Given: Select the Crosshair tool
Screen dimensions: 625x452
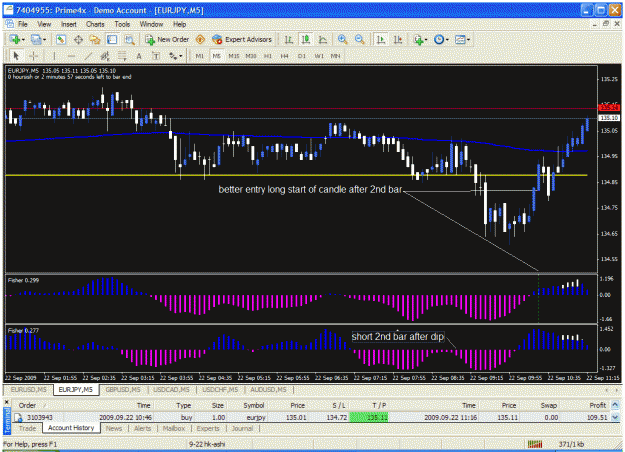Looking at the screenshot, I should (33, 56).
